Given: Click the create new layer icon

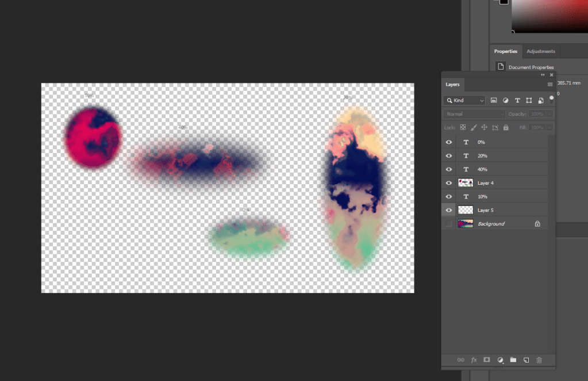Looking at the screenshot, I should [526, 360].
